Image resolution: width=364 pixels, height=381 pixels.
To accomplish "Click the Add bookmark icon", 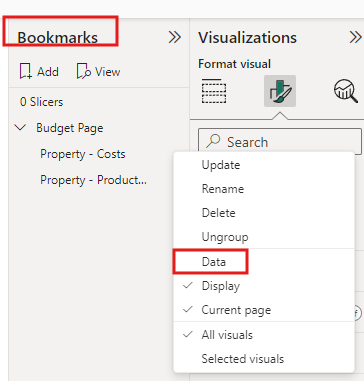I will 26,71.
